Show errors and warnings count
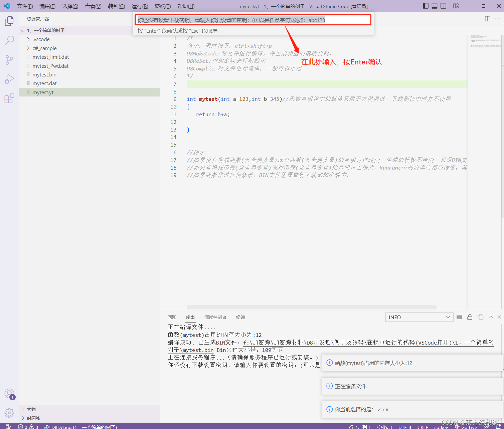Image resolution: width=504 pixels, height=429 pixels. click(x=28, y=427)
